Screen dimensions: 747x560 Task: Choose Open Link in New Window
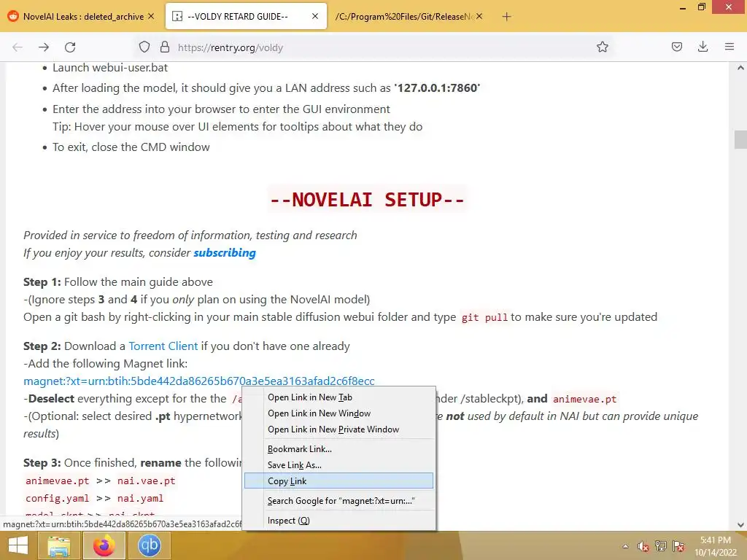pyautogui.click(x=338, y=413)
